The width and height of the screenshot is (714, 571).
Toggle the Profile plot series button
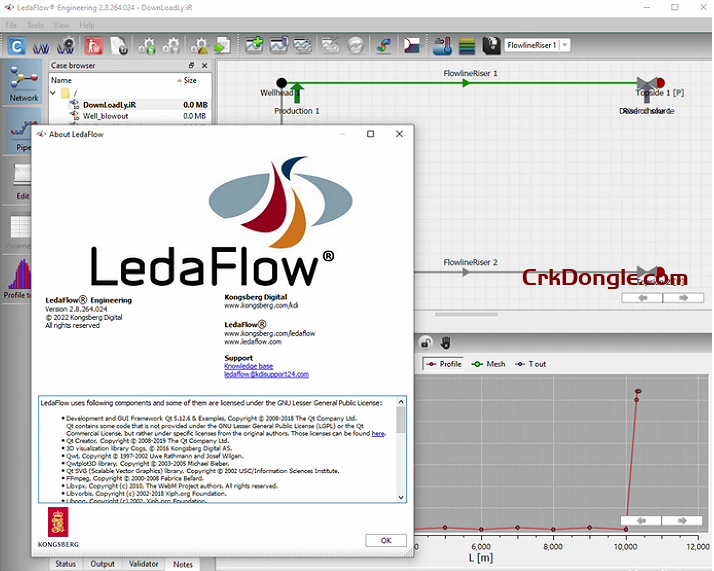(x=444, y=364)
